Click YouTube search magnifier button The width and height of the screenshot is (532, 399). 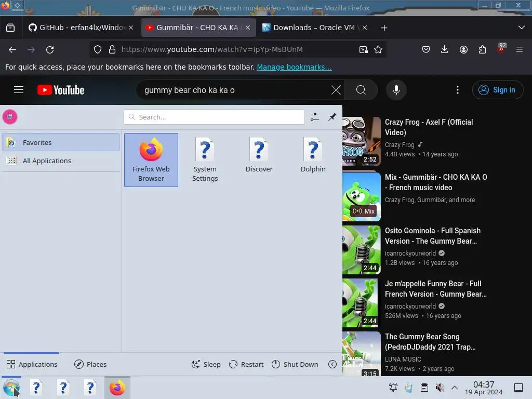point(361,90)
